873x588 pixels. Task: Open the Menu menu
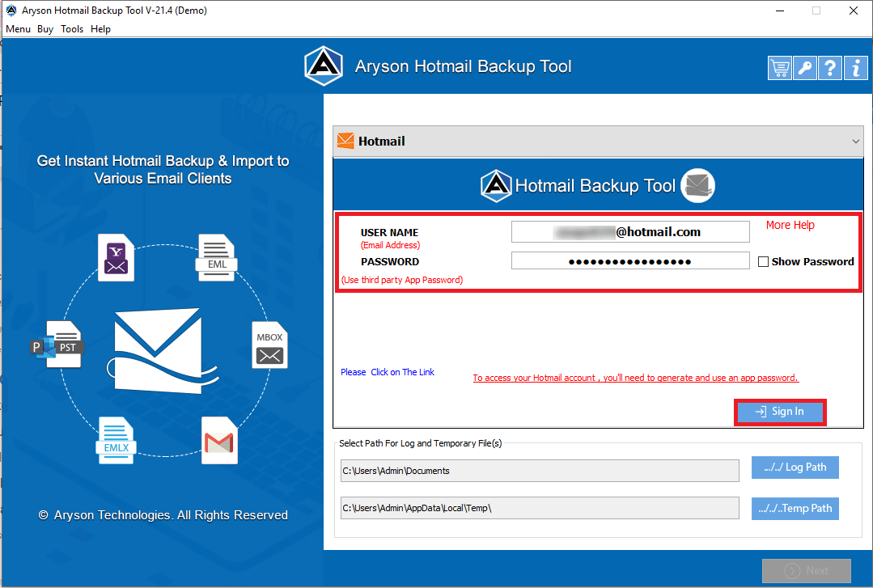click(18, 29)
